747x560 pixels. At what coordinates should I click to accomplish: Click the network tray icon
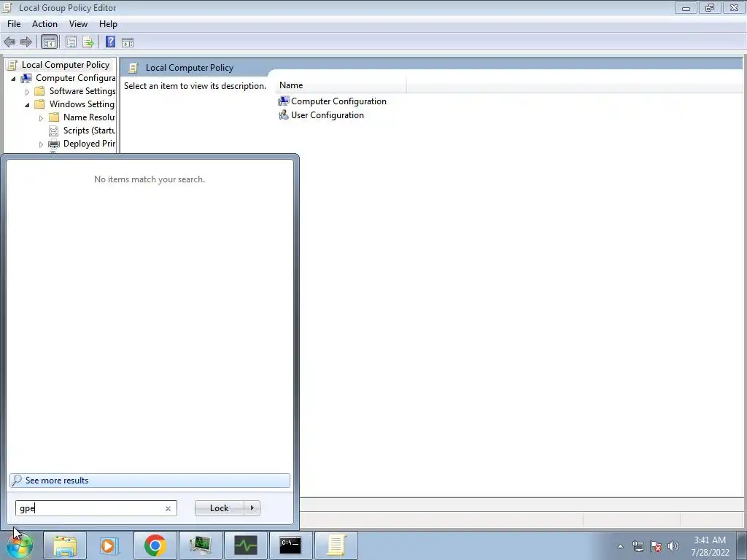click(638, 546)
